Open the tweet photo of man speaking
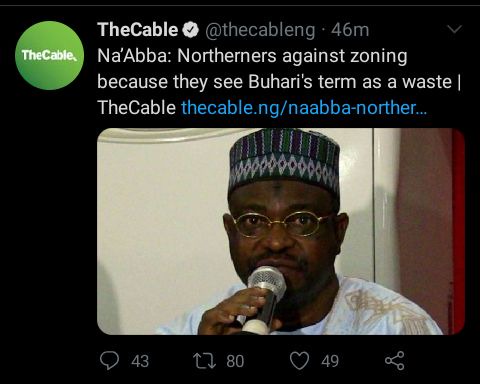Screen dimensions: 480x384 point(281,231)
